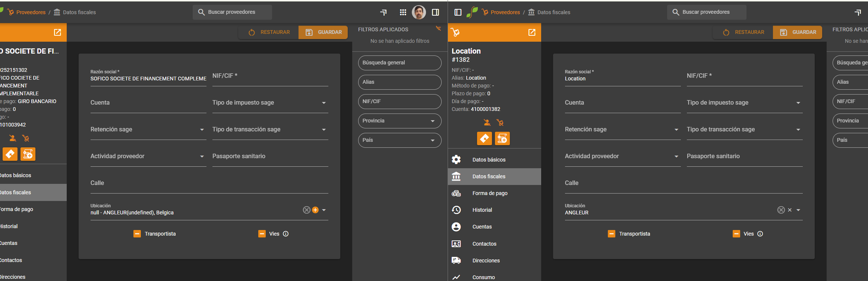This screenshot has width=868, height=281.
Task: Expand Retención sage dropdown in right window
Action: click(676, 130)
